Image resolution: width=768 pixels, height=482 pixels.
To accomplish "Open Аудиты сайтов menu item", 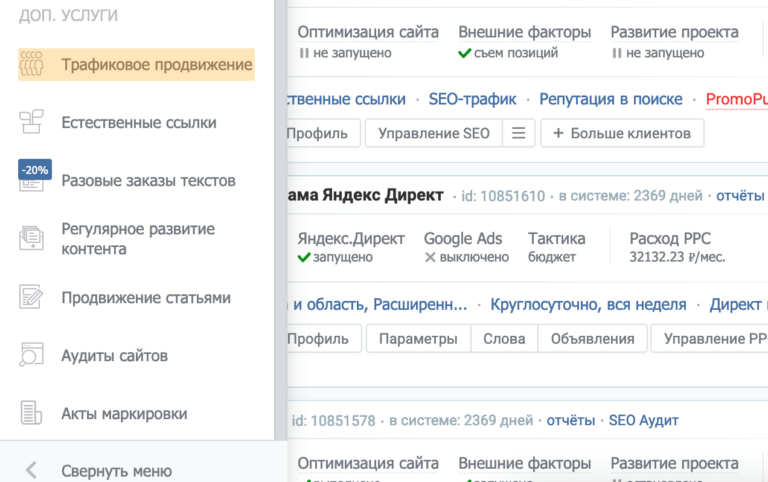I will [x=115, y=356].
